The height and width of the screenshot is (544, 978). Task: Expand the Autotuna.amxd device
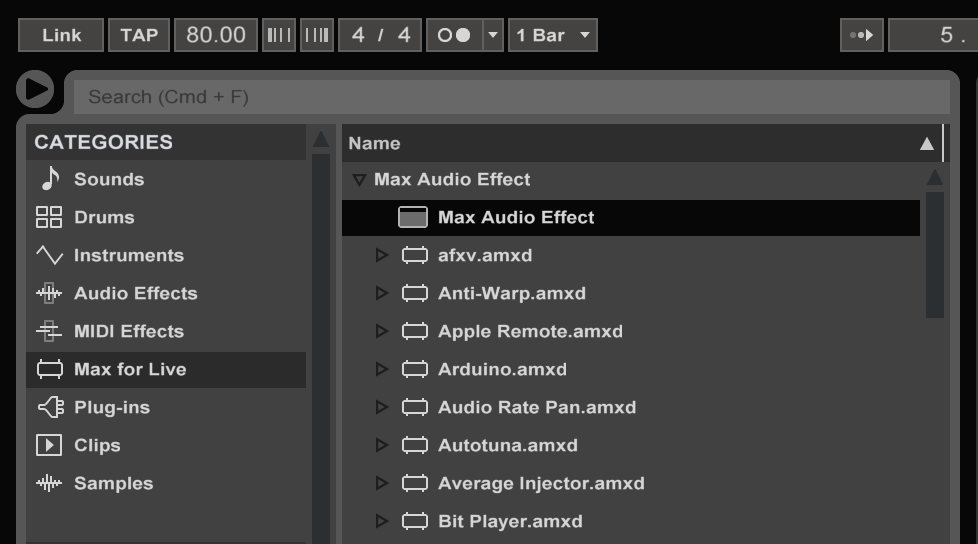381,445
